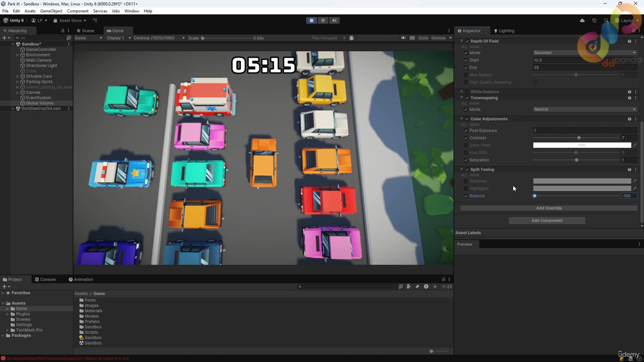Switch to the Lighting tab
The height and width of the screenshot is (362, 644).
pyautogui.click(x=504, y=31)
